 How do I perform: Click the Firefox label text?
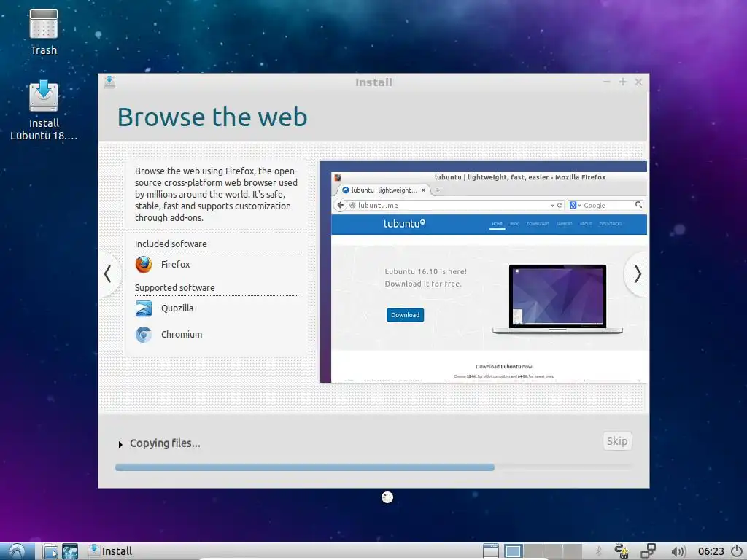coord(175,264)
